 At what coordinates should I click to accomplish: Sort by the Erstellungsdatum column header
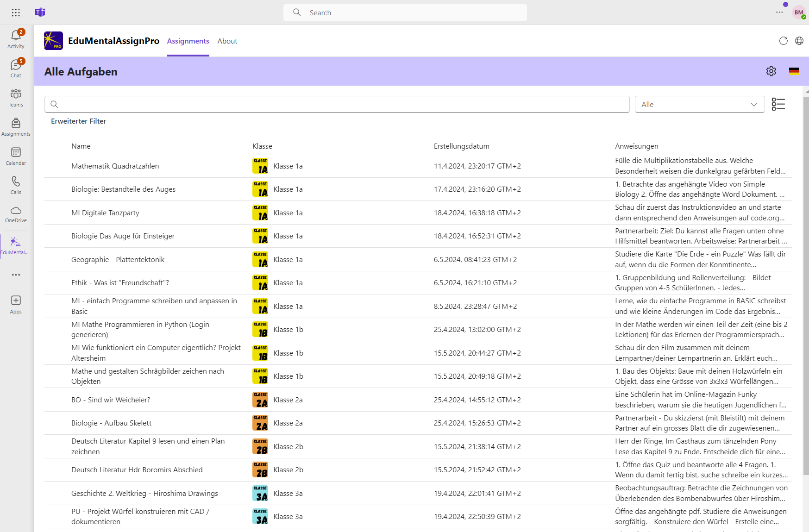[x=461, y=146]
